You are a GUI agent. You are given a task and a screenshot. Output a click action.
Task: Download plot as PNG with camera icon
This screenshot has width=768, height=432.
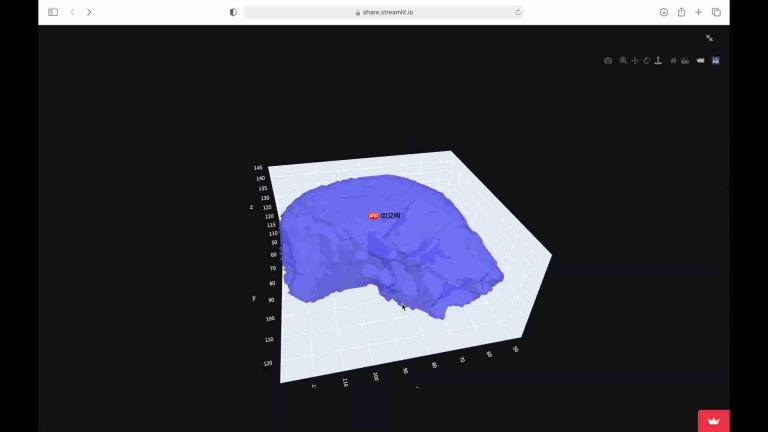[x=608, y=61]
